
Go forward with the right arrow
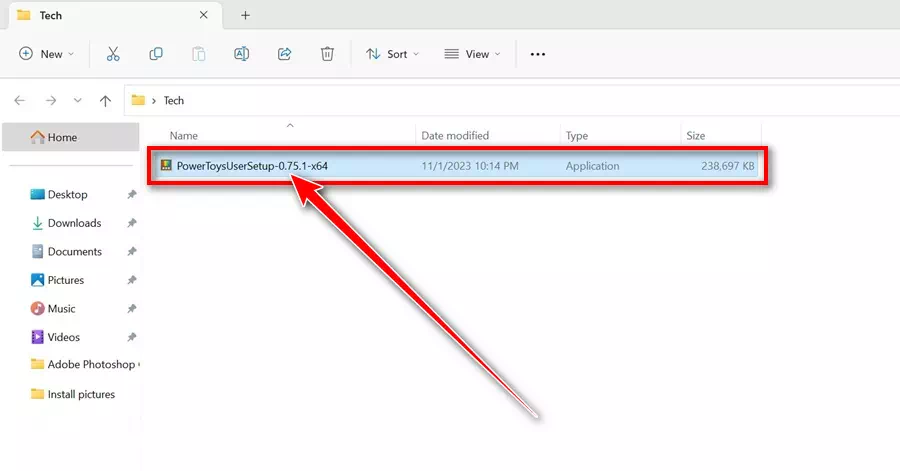51,101
